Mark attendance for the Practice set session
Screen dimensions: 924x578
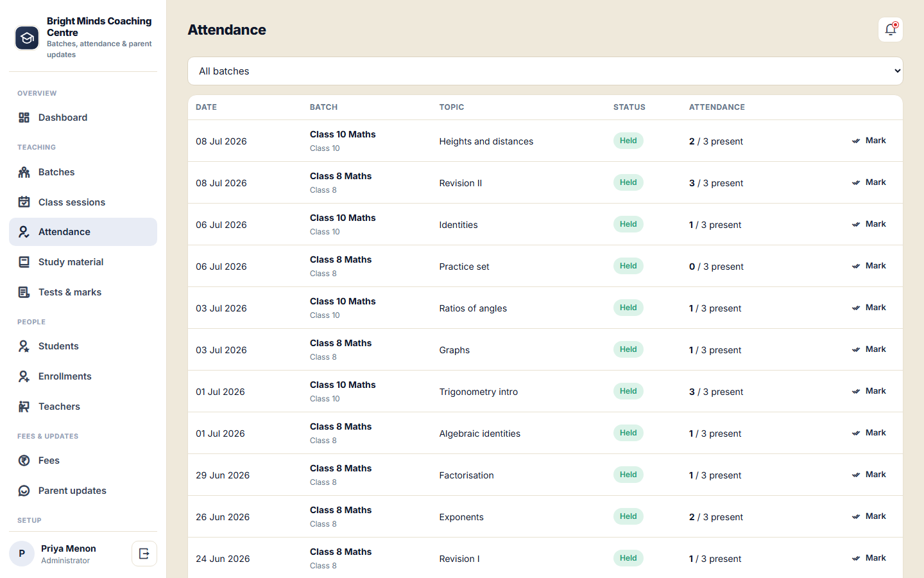point(869,266)
